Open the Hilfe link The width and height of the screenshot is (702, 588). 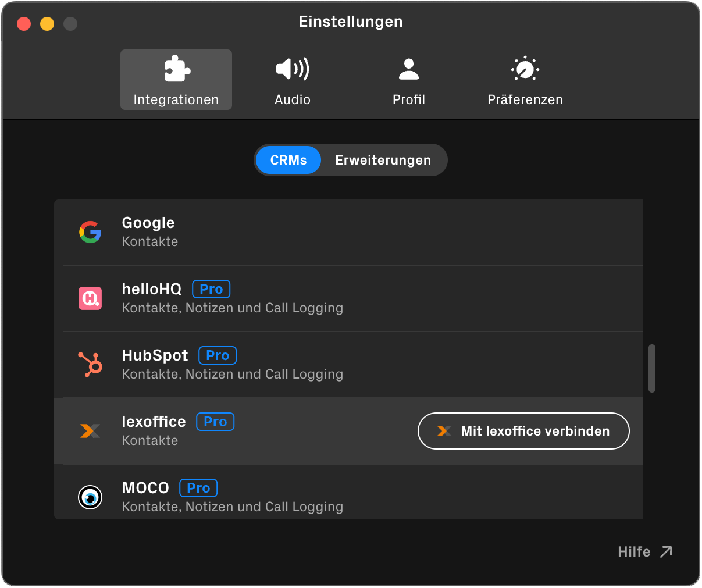tap(644, 551)
